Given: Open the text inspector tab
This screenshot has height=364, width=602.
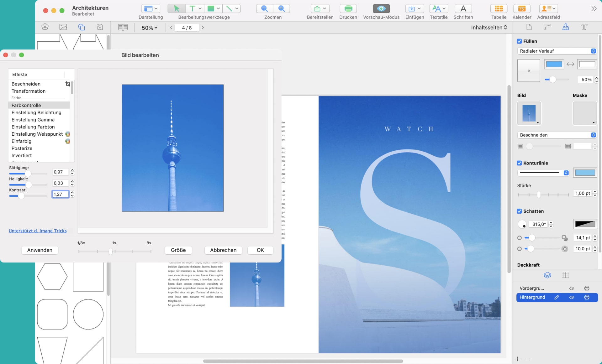Looking at the screenshot, I should (584, 27).
